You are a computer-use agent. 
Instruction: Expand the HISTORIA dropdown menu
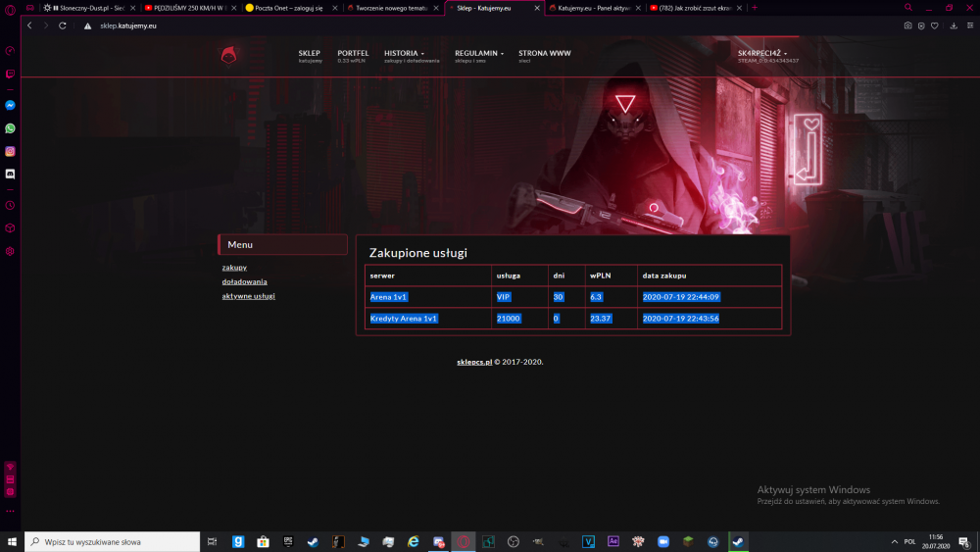point(412,56)
